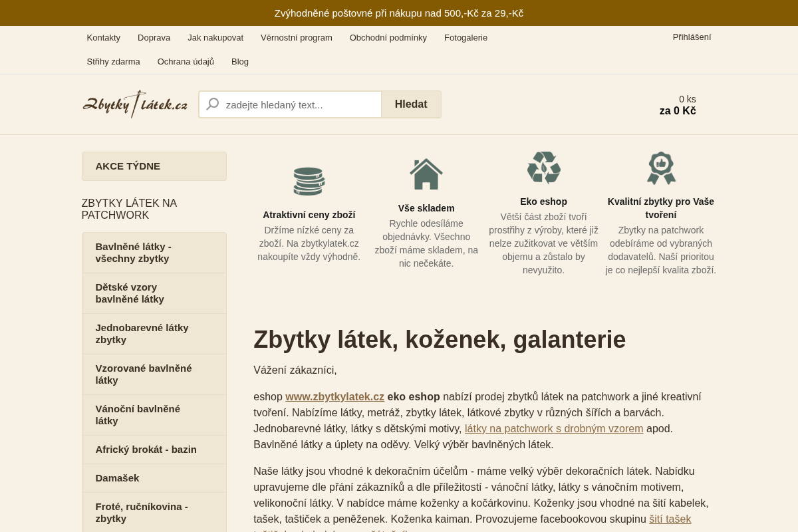Click Kvalitní zbytky pro Vaše tvoření heading
The image size is (798, 532).
tap(661, 208)
